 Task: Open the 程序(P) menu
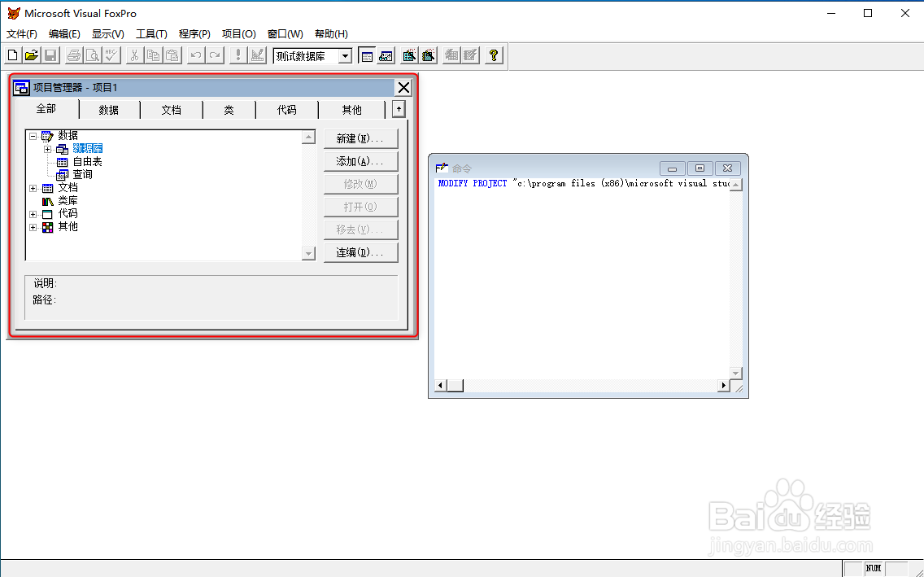(x=194, y=34)
